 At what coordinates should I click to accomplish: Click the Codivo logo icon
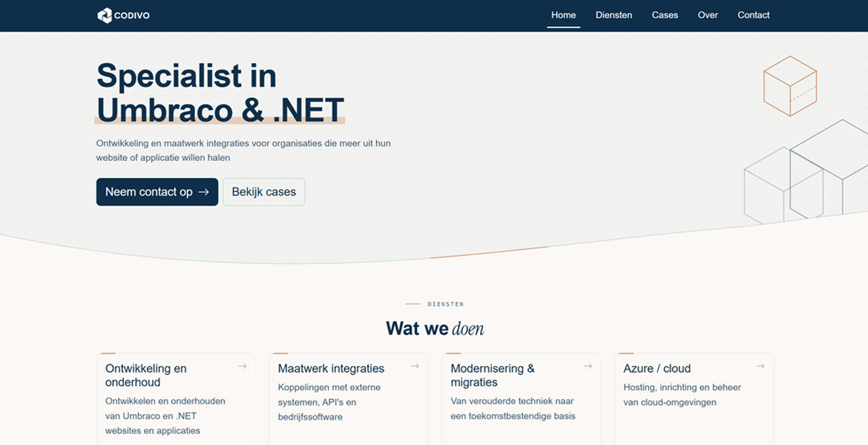pos(104,15)
